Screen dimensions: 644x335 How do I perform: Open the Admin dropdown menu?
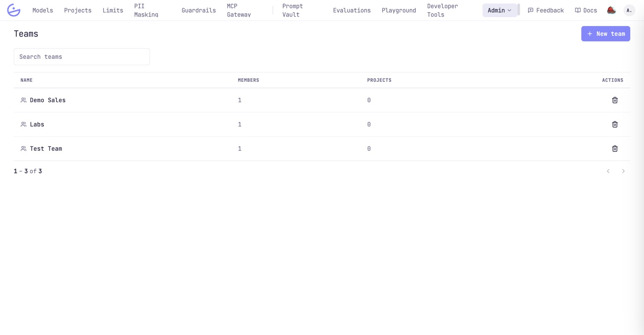(x=500, y=10)
